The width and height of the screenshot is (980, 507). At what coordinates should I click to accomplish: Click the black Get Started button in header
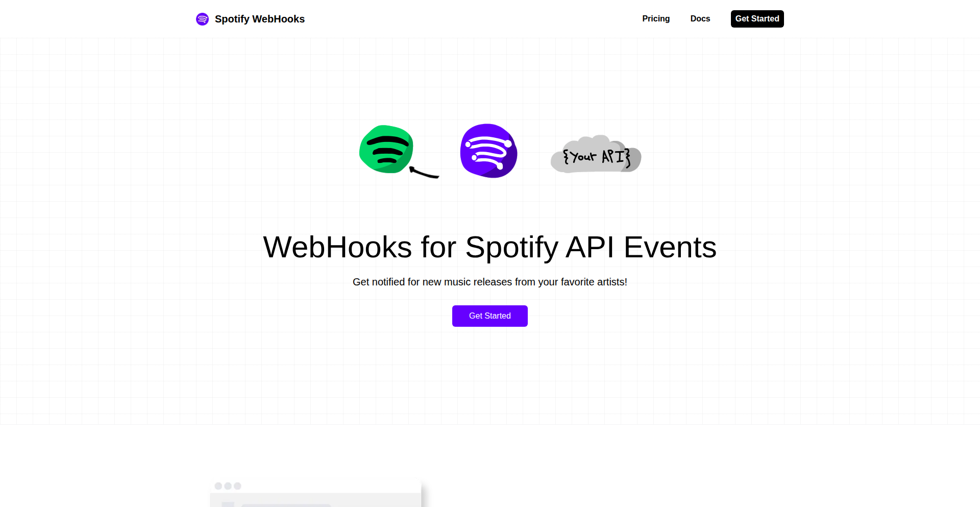pos(757,19)
